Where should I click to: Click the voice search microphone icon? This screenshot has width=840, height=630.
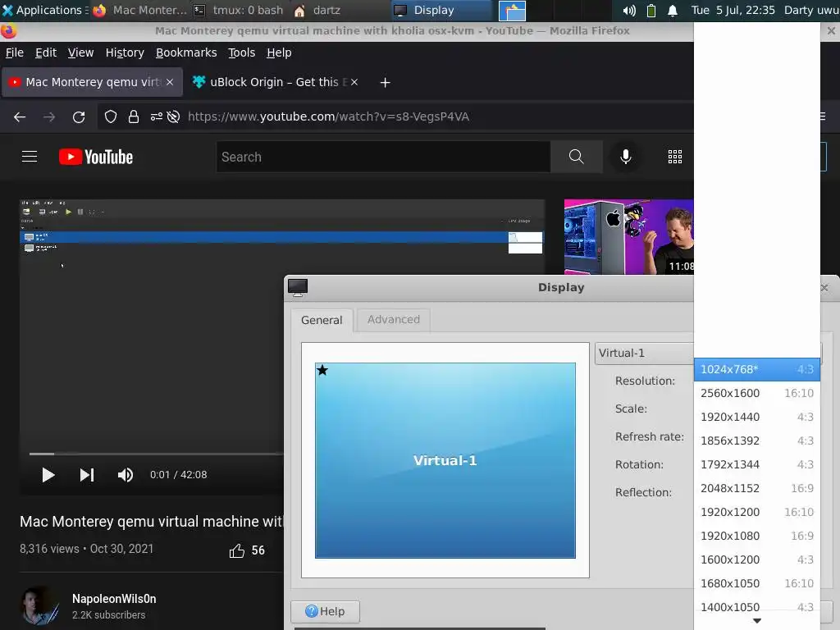coord(625,157)
